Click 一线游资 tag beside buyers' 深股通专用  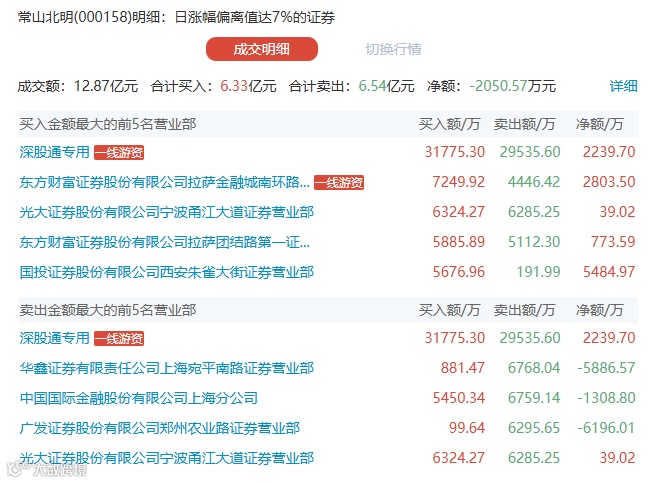pyautogui.click(x=119, y=153)
